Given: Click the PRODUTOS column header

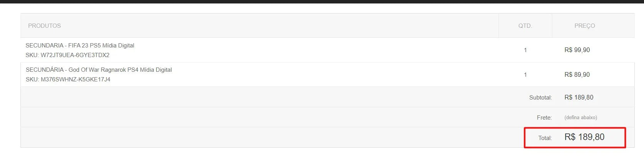Looking at the screenshot, I should click(44, 26).
